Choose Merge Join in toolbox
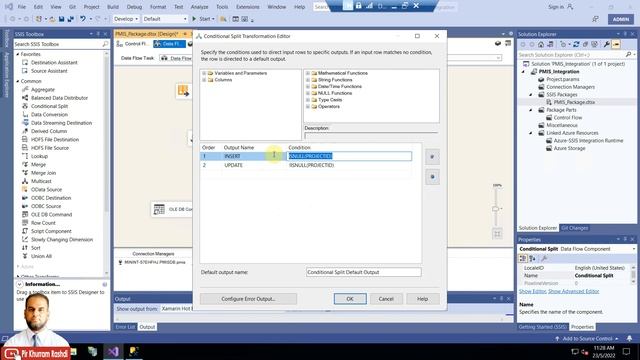This screenshot has width=640, height=360. tap(43, 173)
